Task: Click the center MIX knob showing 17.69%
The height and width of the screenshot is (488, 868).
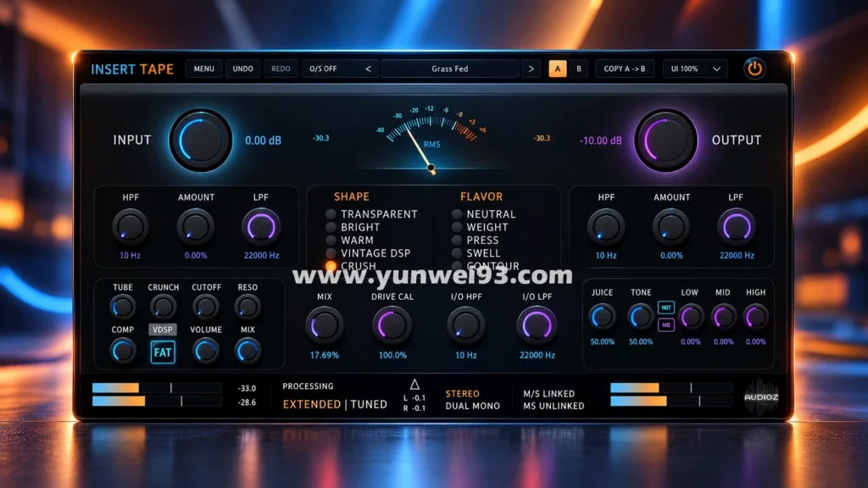Action: pyautogui.click(x=325, y=325)
